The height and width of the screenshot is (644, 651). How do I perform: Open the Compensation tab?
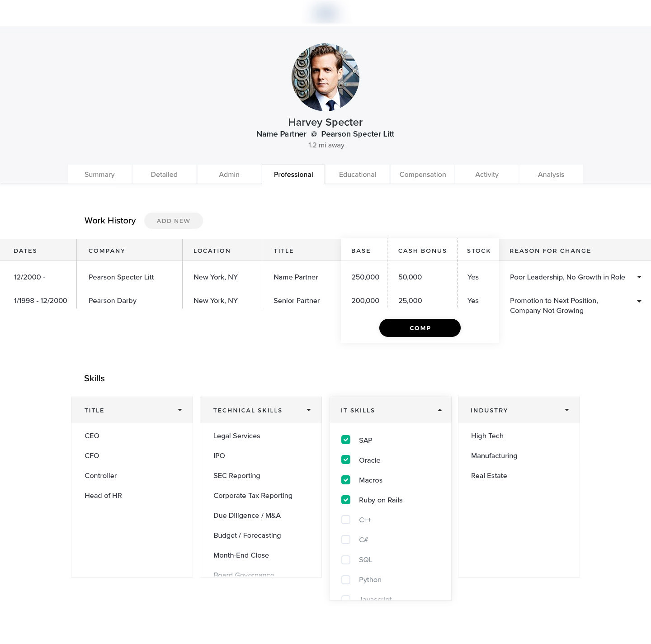coord(423,175)
